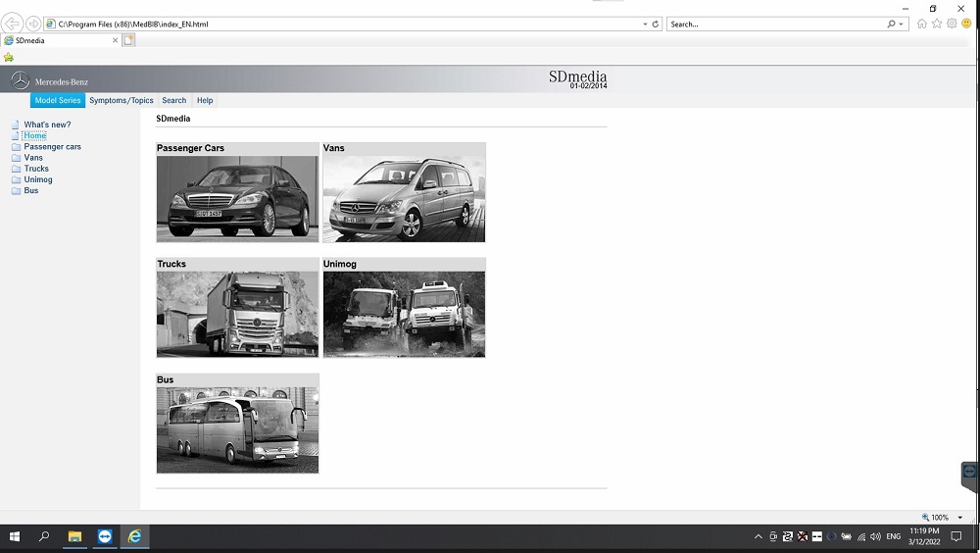This screenshot has width=980, height=553.
Task: Click the browser Back arrow button
Action: click(x=12, y=24)
